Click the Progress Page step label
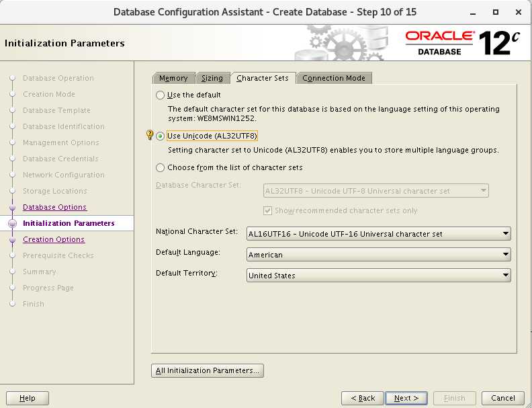 48,288
